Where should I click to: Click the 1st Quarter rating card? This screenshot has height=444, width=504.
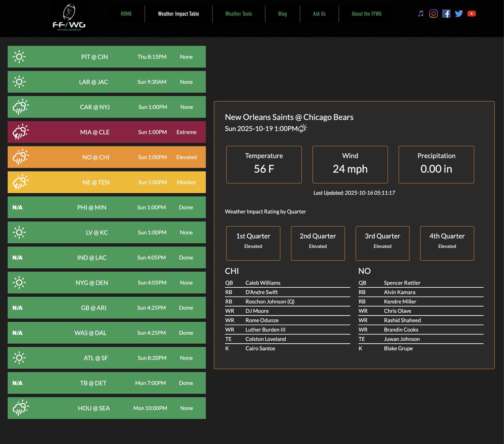click(253, 244)
